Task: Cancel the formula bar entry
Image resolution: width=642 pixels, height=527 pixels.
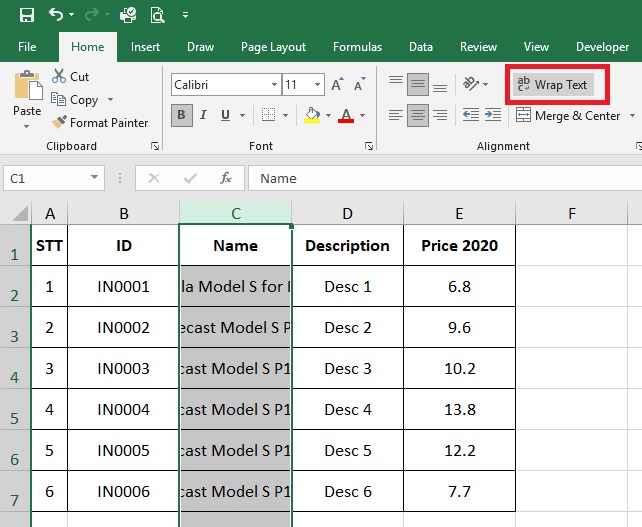Action: tap(154, 178)
